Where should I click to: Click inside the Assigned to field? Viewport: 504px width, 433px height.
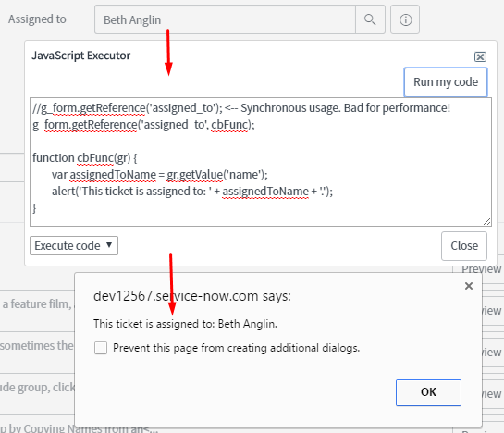click(x=225, y=19)
